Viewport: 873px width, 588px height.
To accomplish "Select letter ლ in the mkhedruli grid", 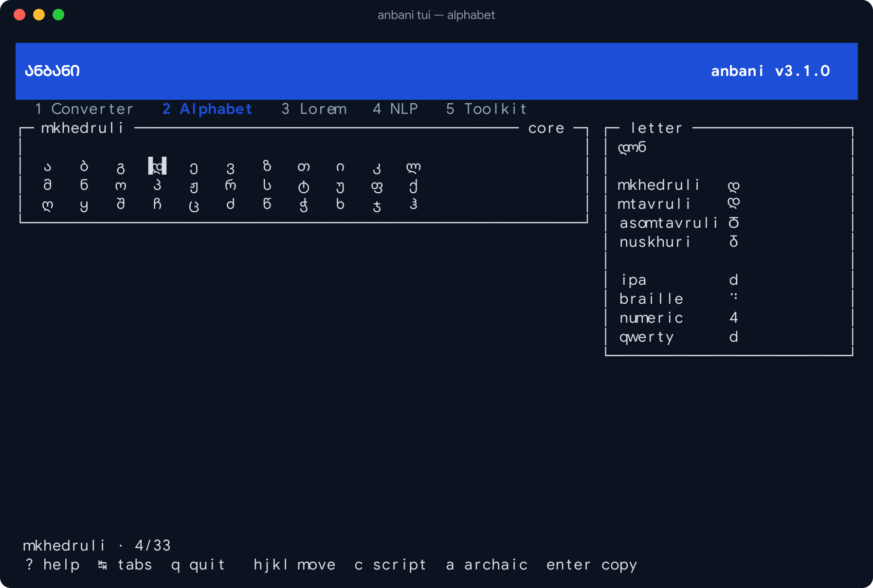I will 413,167.
